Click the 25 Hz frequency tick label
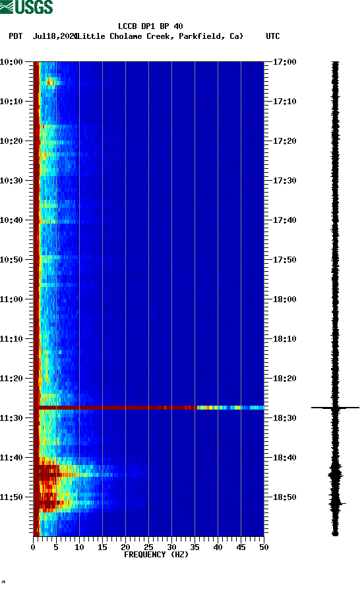Viewport: 364px width, 589px height. 148,547
